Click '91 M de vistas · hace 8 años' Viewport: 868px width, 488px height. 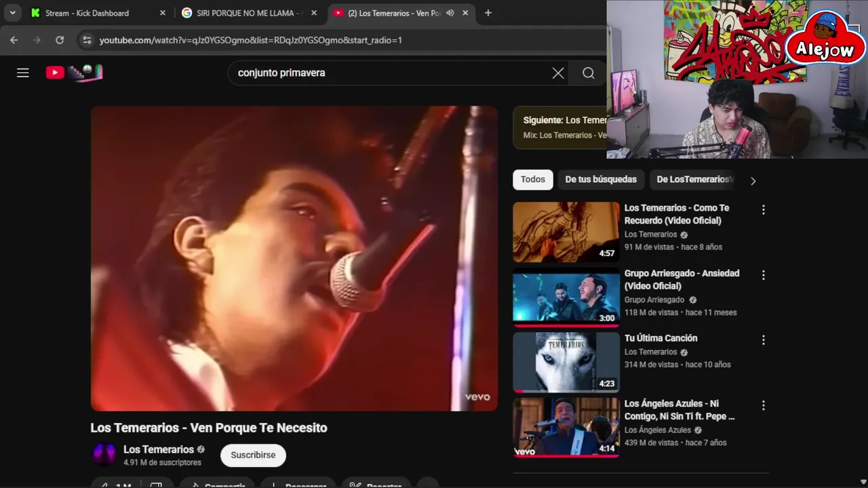pos(673,247)
